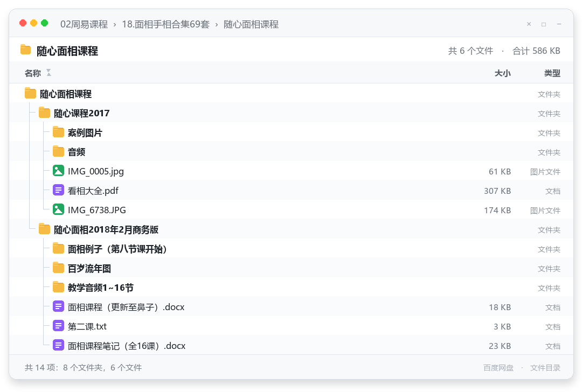Click folder icon of 教学音频1~16节
This screenshot has width=582, height=392.
pos(58,287)
